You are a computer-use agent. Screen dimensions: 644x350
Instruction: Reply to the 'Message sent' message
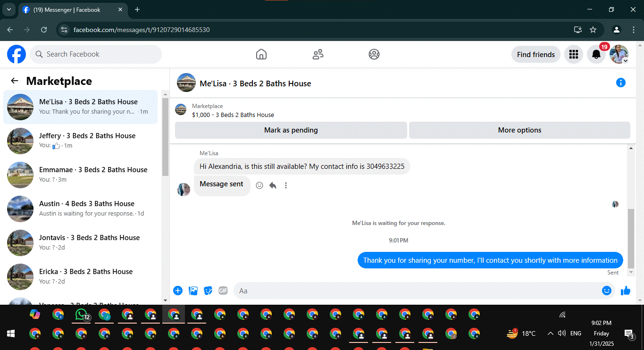click(273, 185)
